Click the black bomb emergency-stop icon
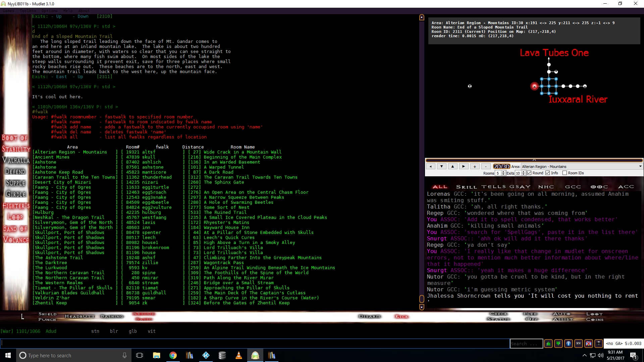644x362 pixels. click(x=599, y=344)
